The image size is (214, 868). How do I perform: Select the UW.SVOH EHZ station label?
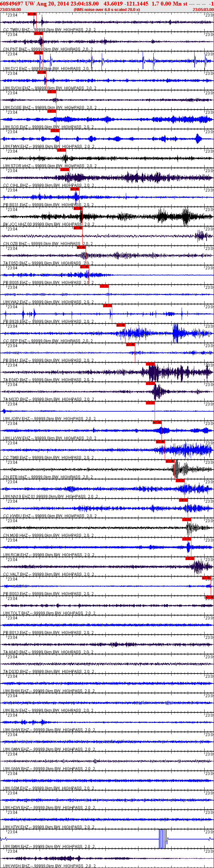50,88
